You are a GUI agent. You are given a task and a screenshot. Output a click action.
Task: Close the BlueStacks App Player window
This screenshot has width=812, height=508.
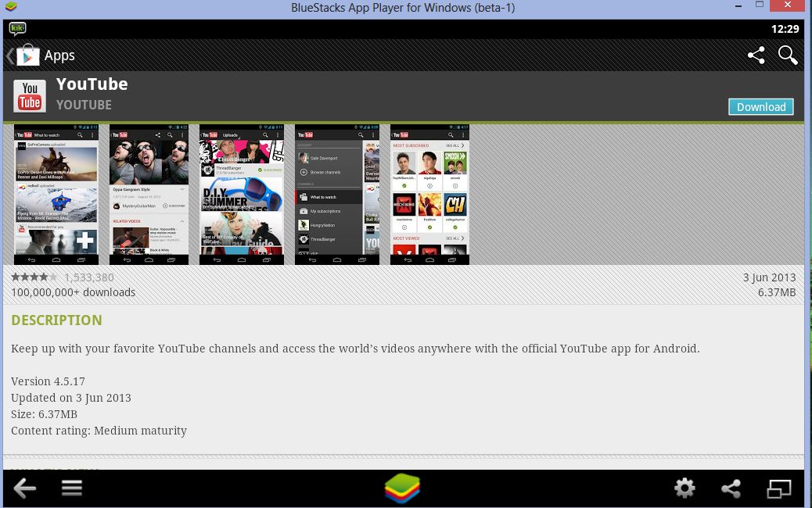pos(788,5)
